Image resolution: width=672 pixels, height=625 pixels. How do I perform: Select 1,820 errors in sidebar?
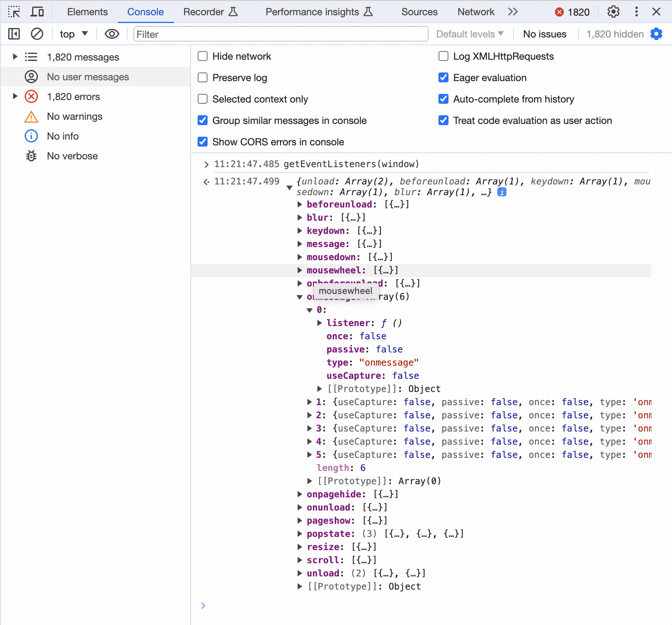point(73,97)
